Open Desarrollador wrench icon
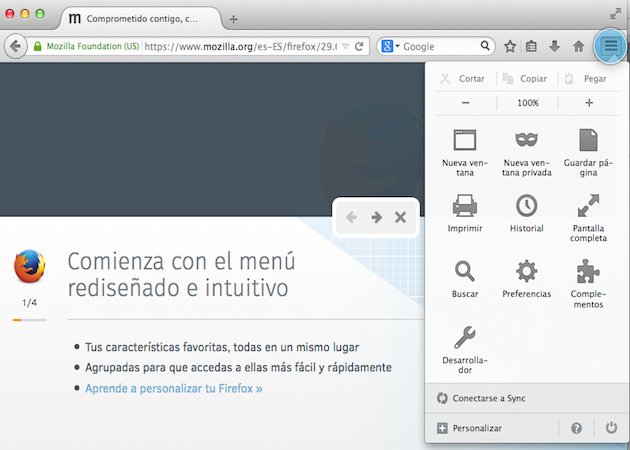Screen dimensions: 630x450 point(465,349)
